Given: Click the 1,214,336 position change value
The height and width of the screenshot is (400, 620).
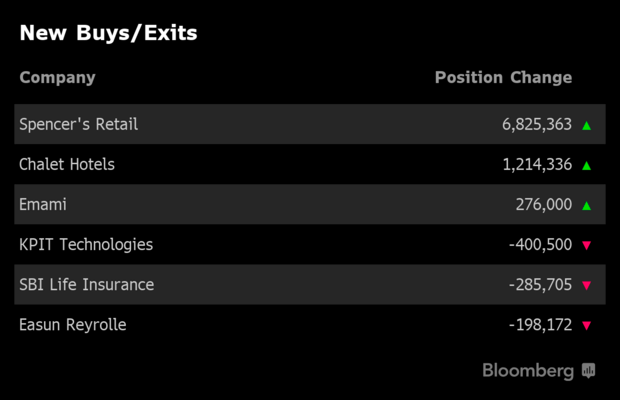Looking at the screenshot, I should [537, 165].
